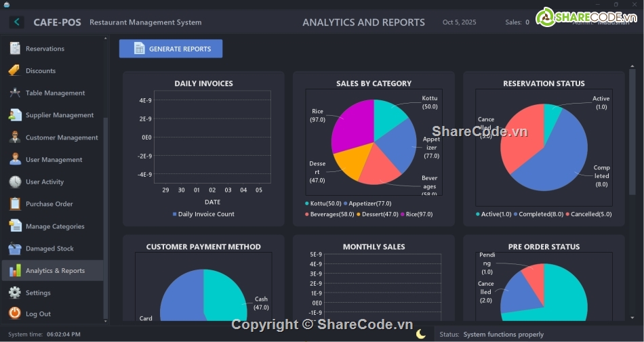Screen dimensions: 644x342
Task: Open Reservations via its sidebar icon
Action: coord(14,49)
